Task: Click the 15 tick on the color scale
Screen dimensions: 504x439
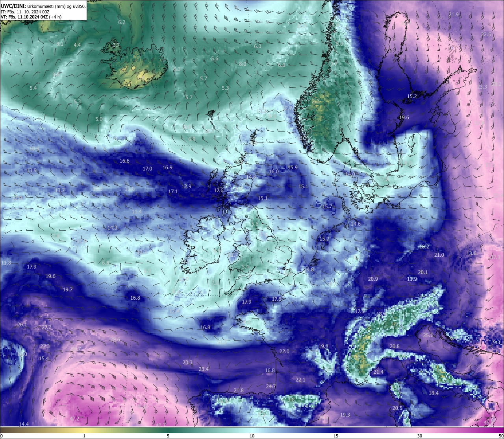Action: (336, 436)
